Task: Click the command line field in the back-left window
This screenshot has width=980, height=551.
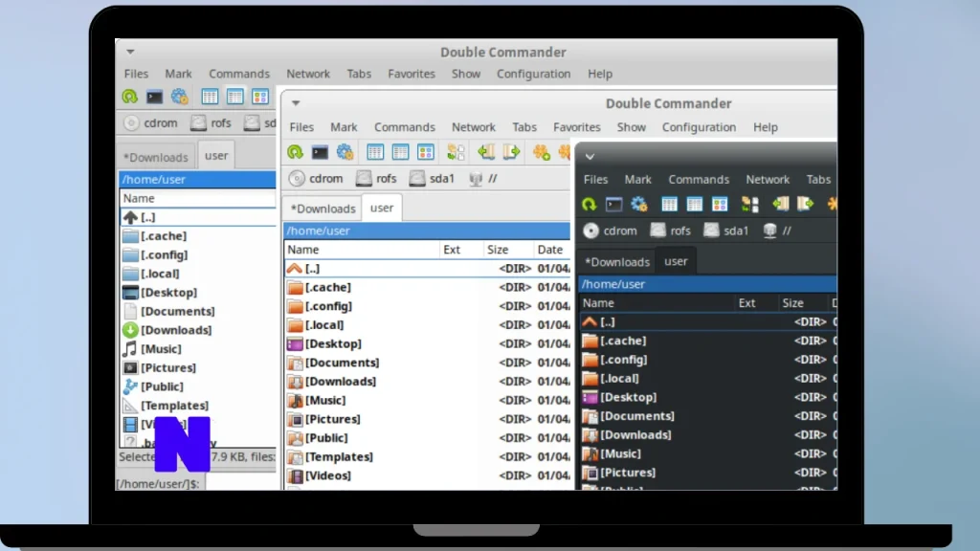Action: pyautogui.click(x=240, y=483)
